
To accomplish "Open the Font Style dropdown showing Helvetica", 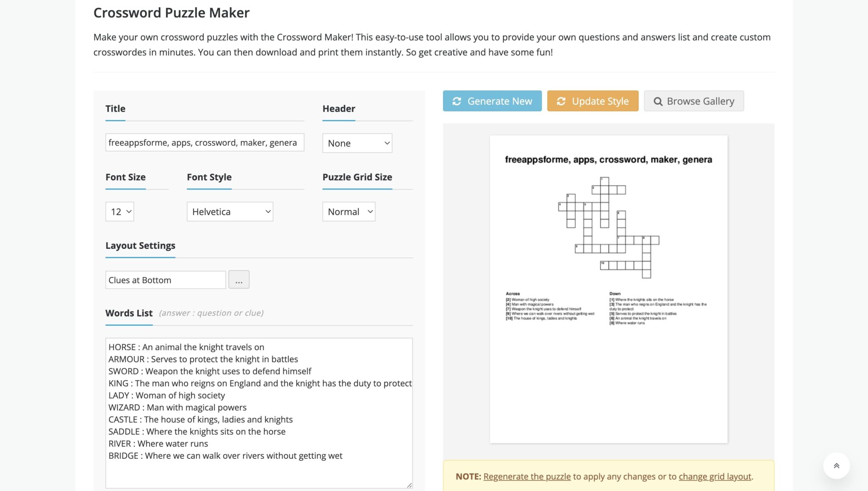I will click(229, 212).
